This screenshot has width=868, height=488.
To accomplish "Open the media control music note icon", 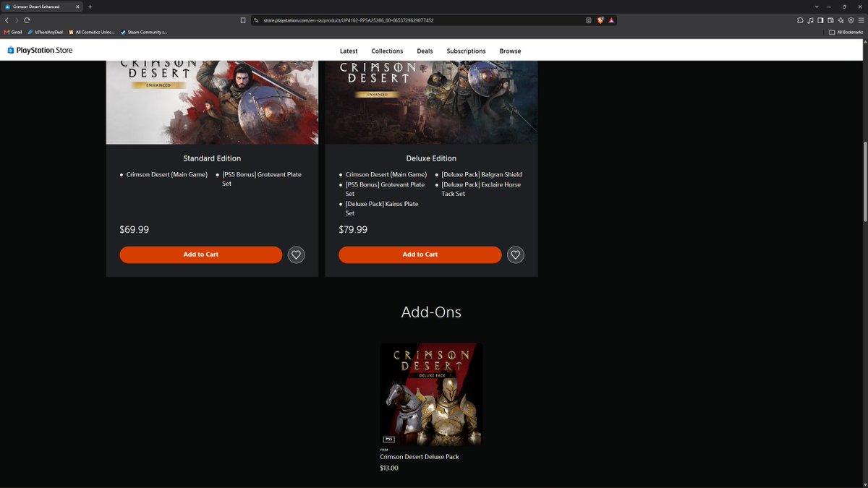I will pos(810,20).
